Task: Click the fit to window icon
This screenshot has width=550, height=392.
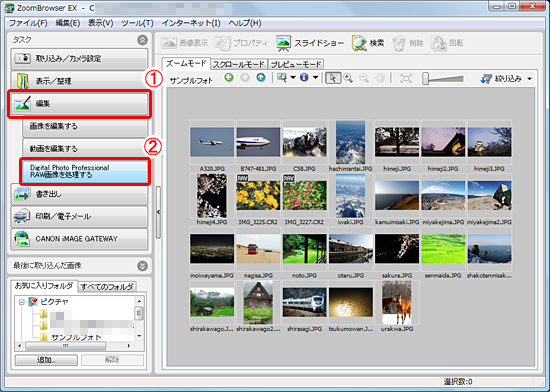Action: pyautogui.click(x=406, y=78)
